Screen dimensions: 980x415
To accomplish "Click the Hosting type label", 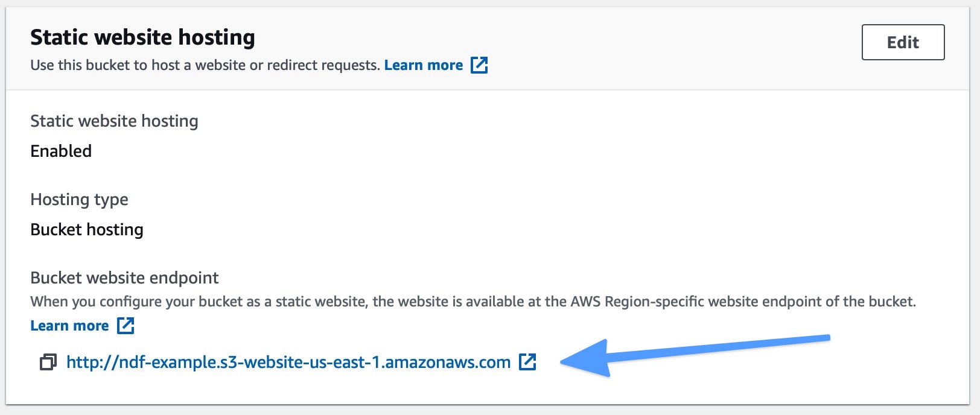I will [x=79, y=200].
